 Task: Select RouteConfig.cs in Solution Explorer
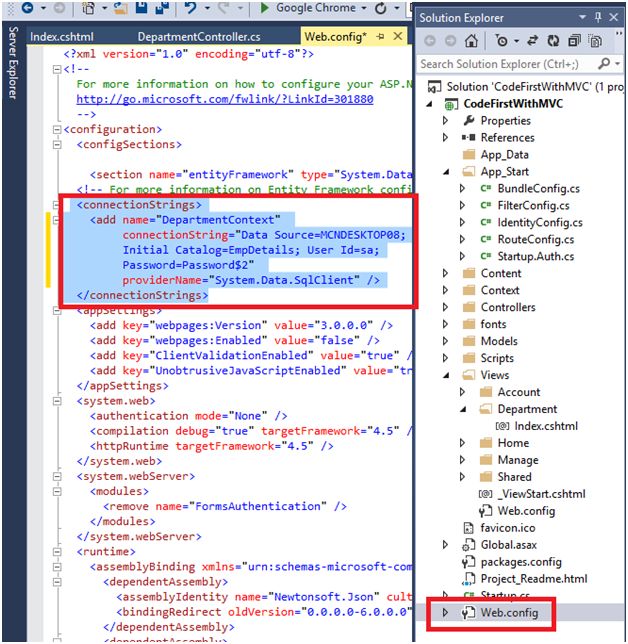pos(536,239)
